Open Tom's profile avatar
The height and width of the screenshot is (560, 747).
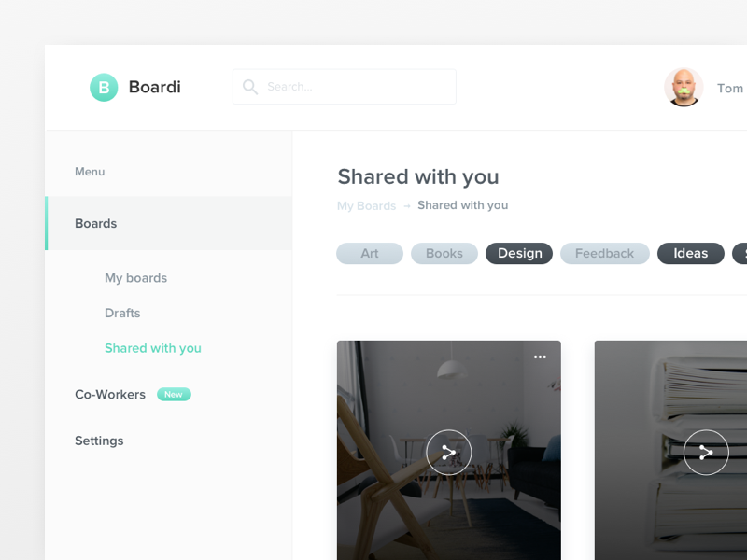pyautogui.click(x=684, y=88)
